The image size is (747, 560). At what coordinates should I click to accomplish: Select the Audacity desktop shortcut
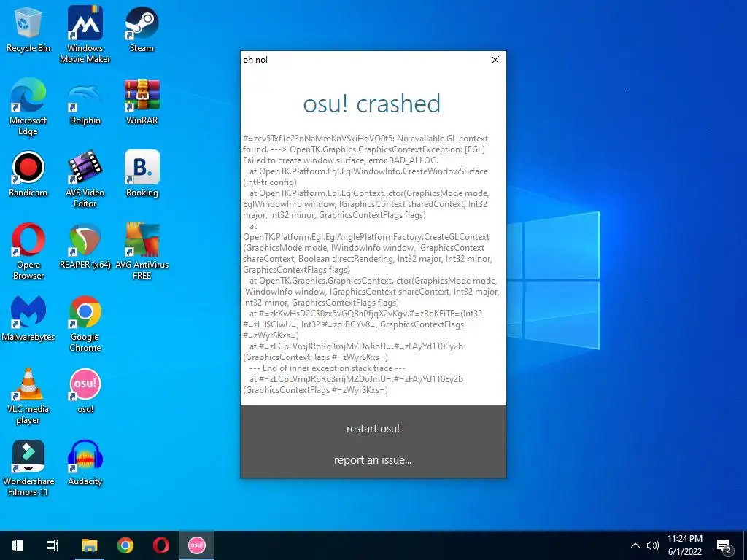85,463
